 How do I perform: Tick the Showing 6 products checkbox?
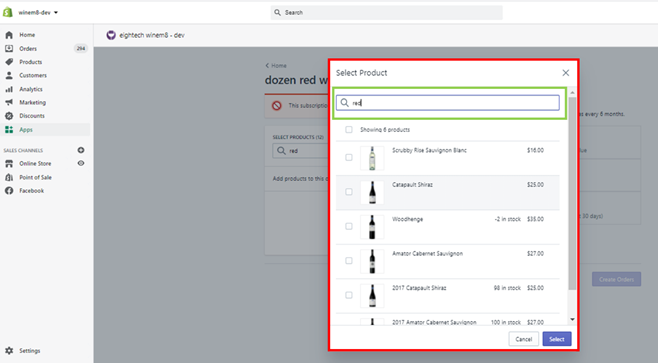pos(349,130)
